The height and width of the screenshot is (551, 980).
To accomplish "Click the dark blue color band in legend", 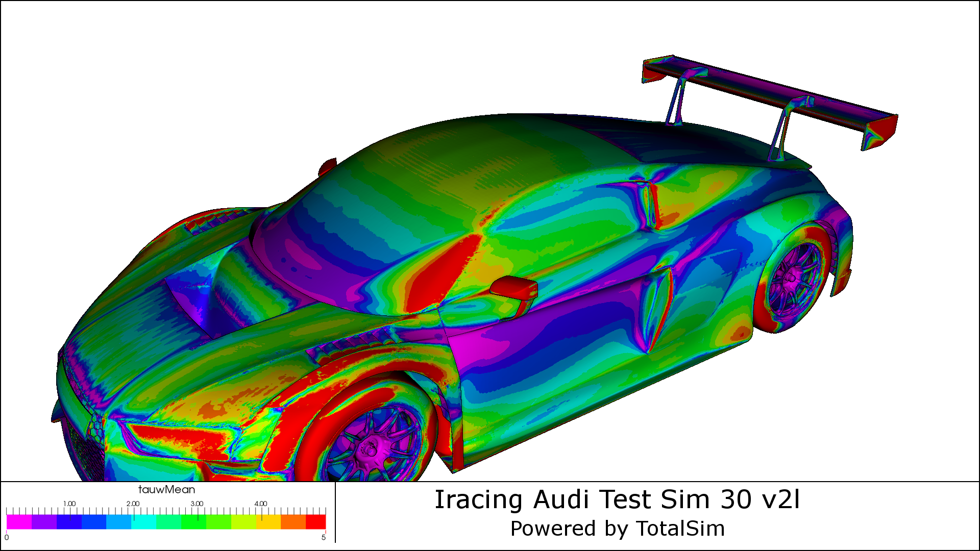I will [x=69, y=522].
